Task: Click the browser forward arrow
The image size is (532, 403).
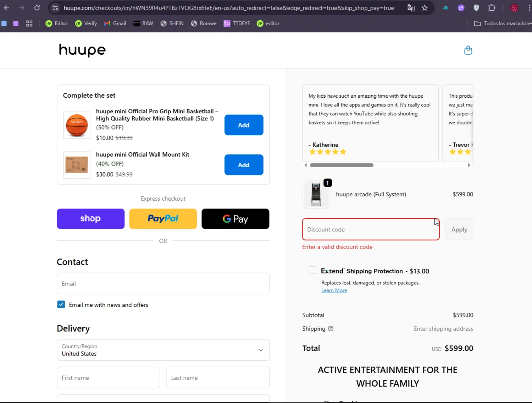Action: (22, 8)
